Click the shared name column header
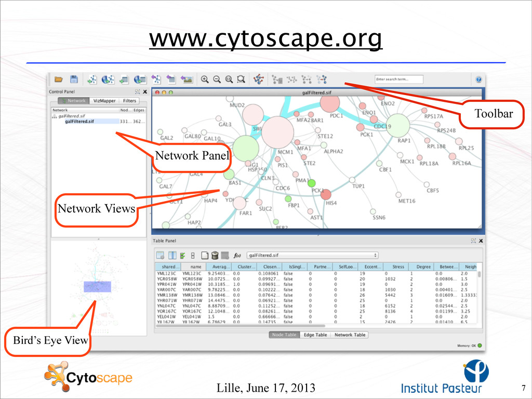The image size is (532, 399). click(x=168, y=267)
